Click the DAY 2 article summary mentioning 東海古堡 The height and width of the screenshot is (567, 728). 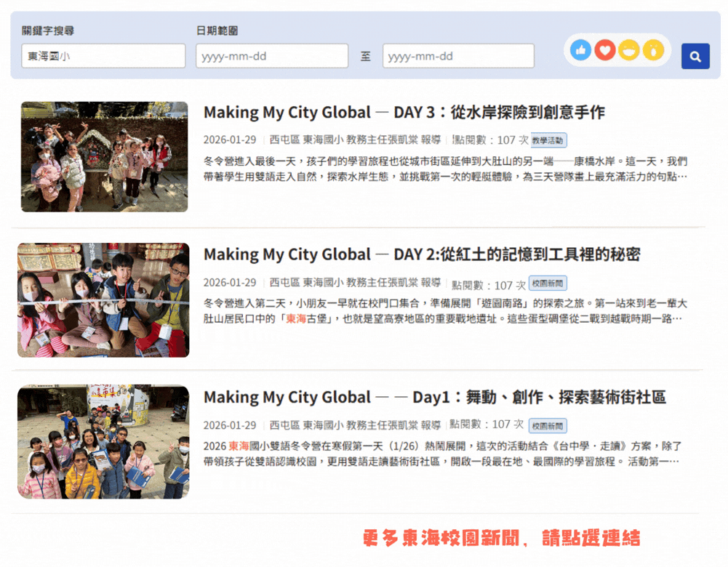444,311
